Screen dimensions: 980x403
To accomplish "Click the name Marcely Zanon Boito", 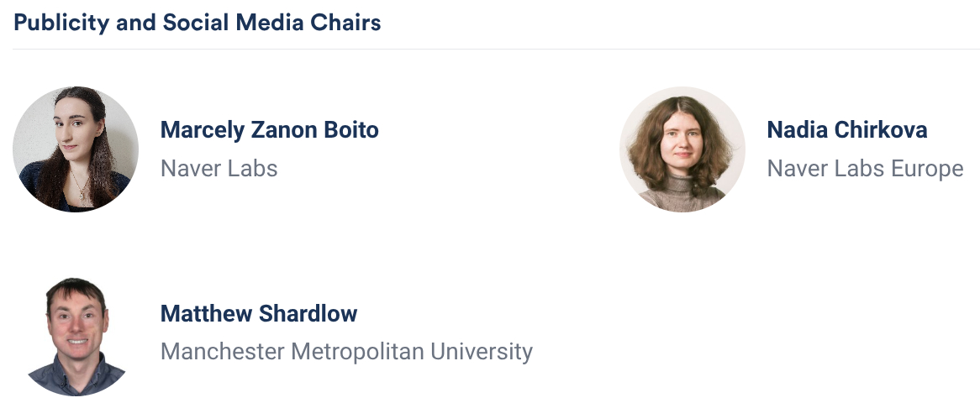I will coord(269,130).
